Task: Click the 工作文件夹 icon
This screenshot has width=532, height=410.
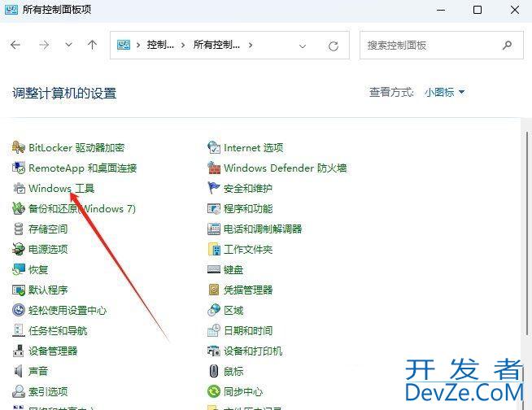Action: [214, 250]
